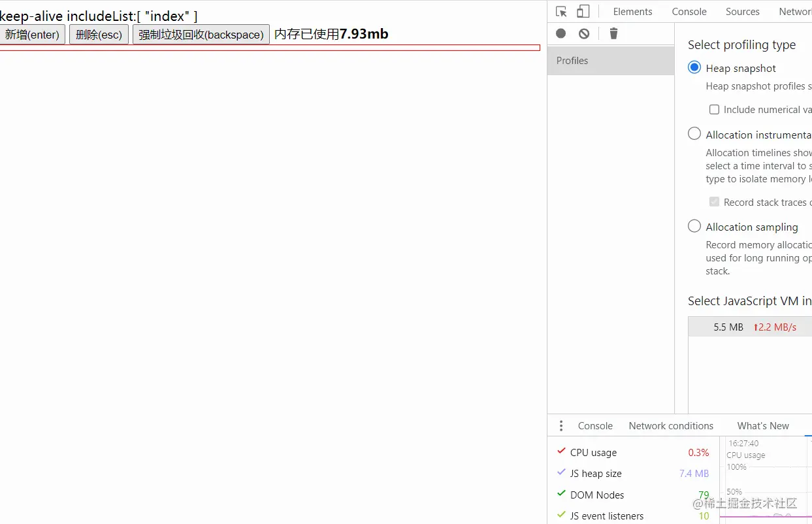Click the Select profiling type heading
The width and height of the screenshot is (812, 524).
(741, 44)
